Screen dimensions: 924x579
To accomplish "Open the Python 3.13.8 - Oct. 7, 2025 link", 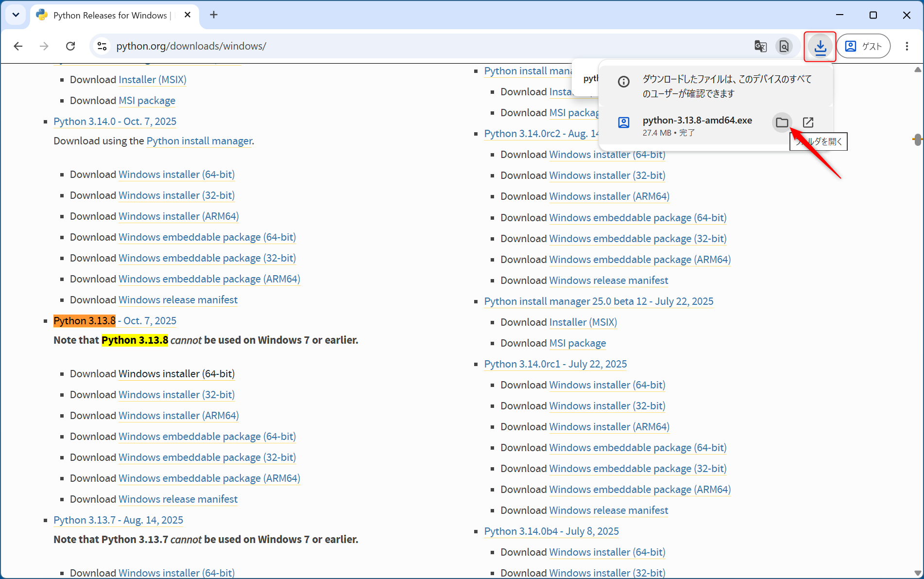I will (115, 321).
